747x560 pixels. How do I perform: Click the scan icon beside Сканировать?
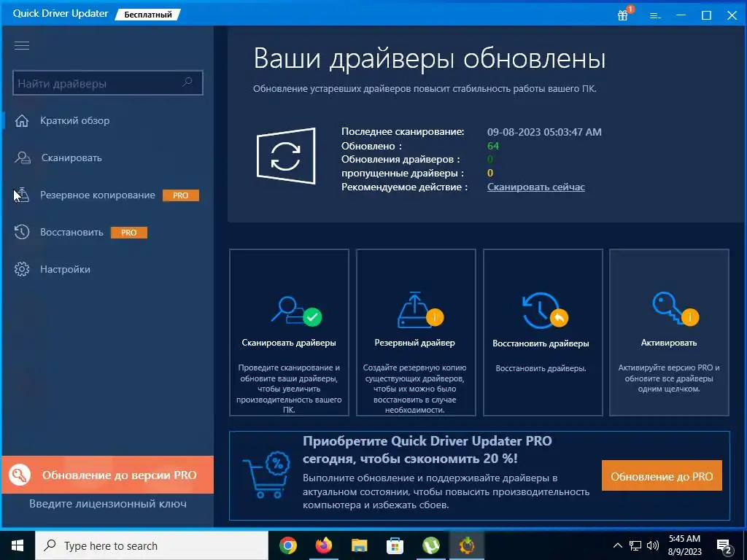point(22,157)
